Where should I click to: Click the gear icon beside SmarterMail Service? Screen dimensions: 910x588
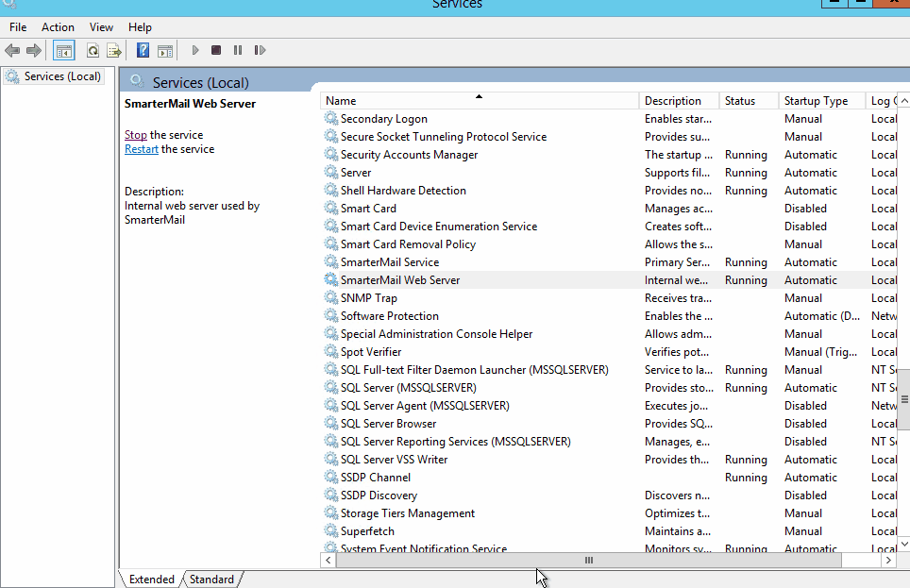coord(330,261)
